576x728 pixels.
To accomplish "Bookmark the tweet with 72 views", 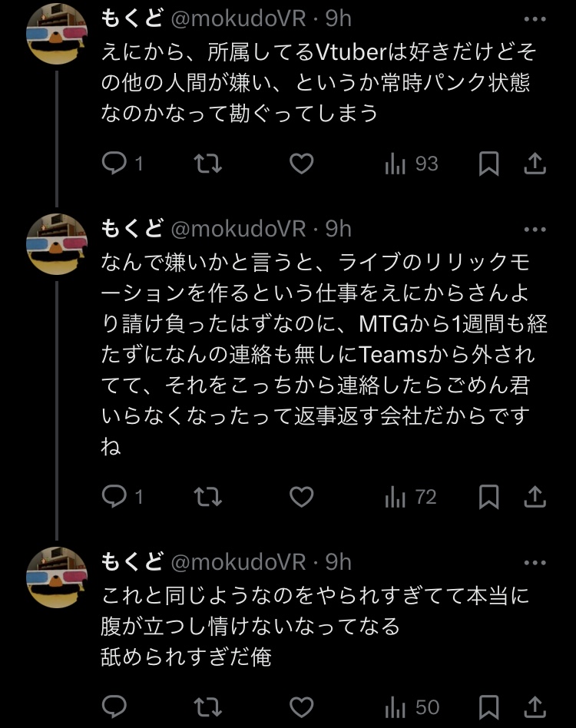I will coord(489,498).
